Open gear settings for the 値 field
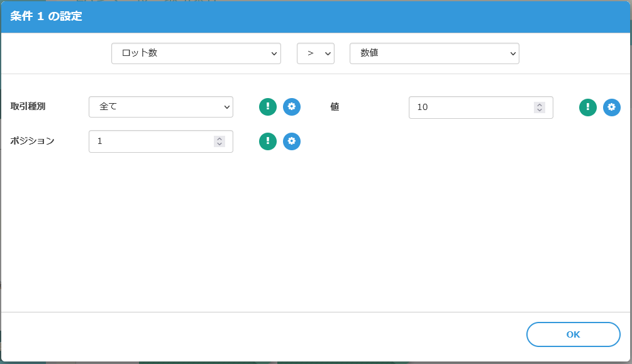632x364 pixels. 612,108
